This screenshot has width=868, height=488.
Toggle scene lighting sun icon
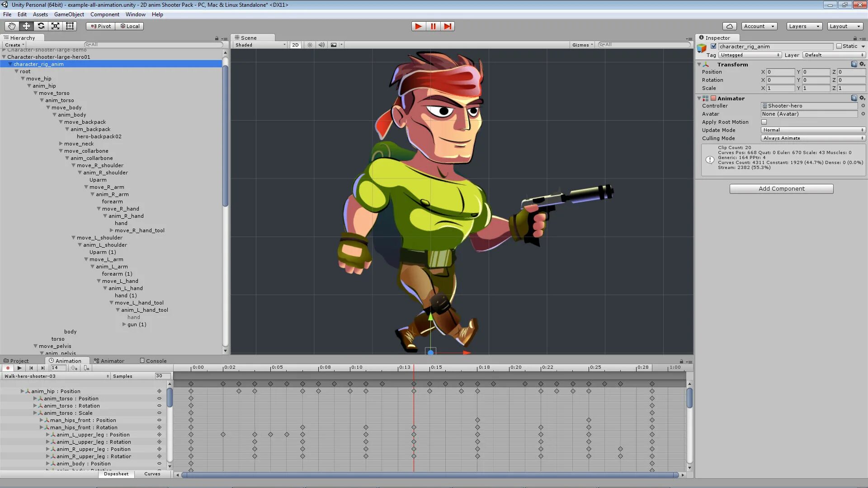(x=310, y=45)
